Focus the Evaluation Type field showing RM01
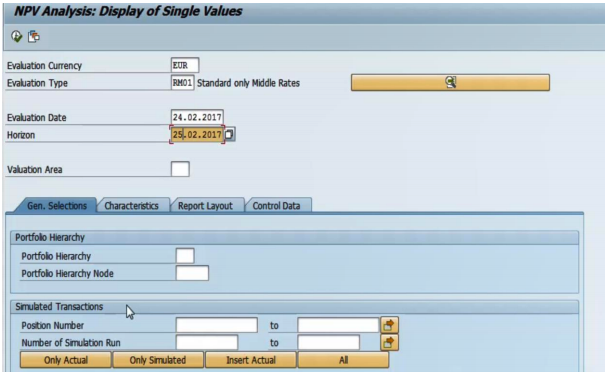Screen dimensions: 608x372 click(x=182, y=83)
